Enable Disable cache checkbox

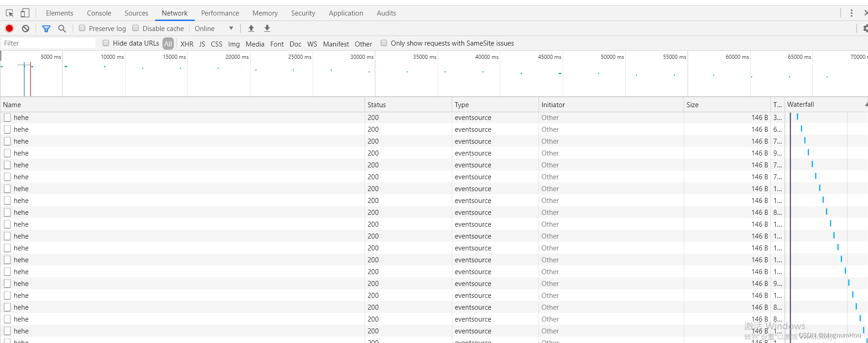click(136, 28)
